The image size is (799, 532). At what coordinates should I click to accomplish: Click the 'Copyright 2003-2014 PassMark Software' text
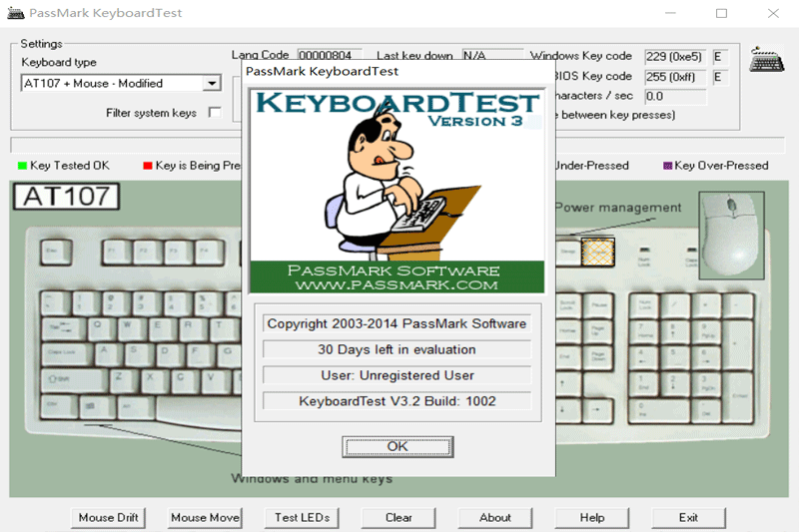397,323
